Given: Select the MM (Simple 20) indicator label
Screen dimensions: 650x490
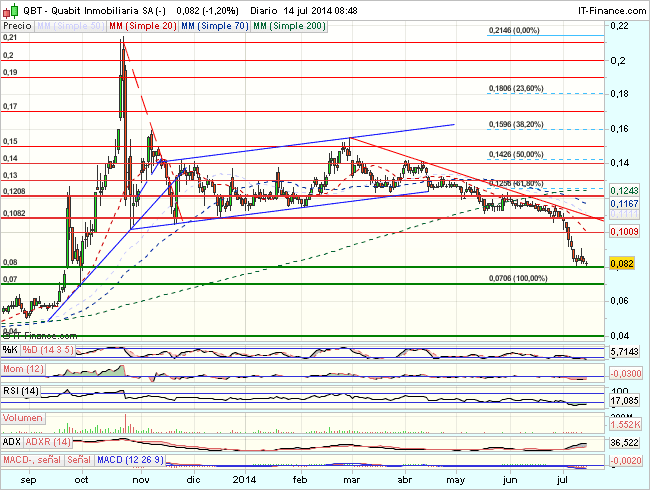Looking at the screenshot, I should click(x=141, y=23).
